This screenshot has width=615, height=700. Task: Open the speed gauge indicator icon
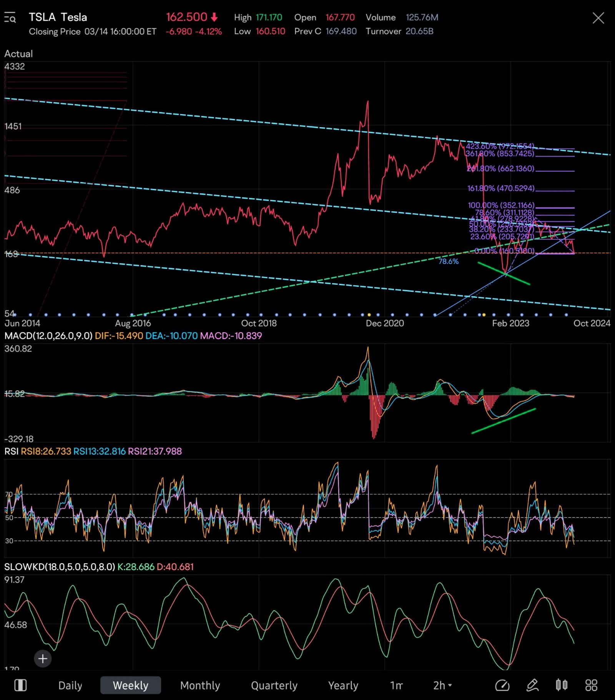pos(502,685)
